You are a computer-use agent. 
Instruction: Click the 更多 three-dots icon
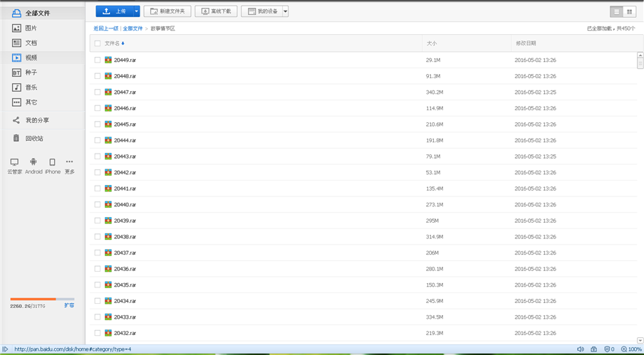(69, 162)
